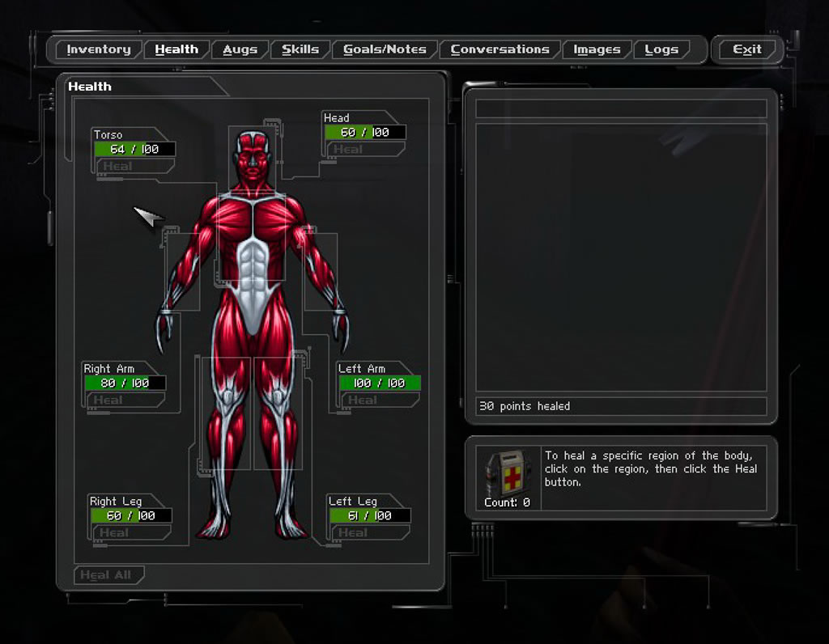Select the head region on body figure
The image size is (829, 644).
click(253, 160)
